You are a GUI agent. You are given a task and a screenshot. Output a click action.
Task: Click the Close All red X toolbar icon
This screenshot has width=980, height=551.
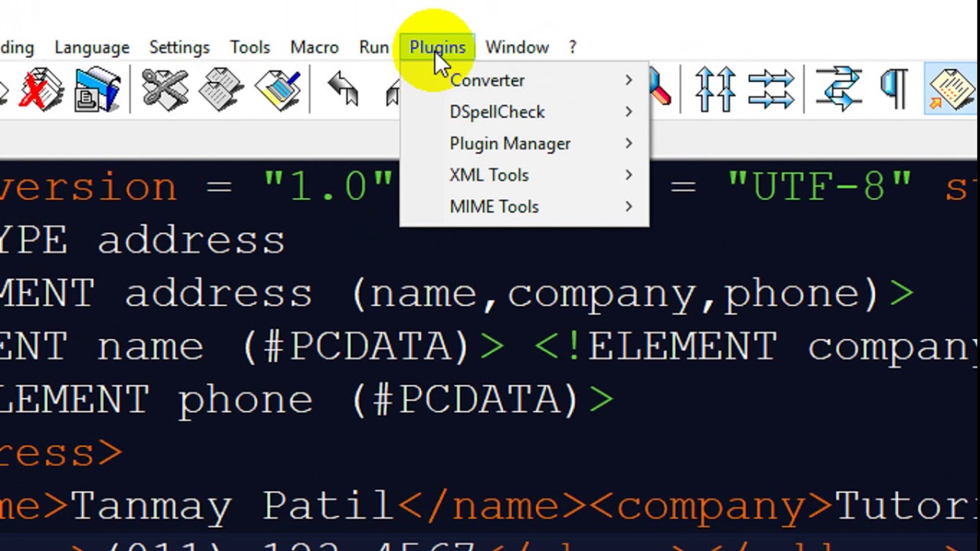tap(41, 89)
